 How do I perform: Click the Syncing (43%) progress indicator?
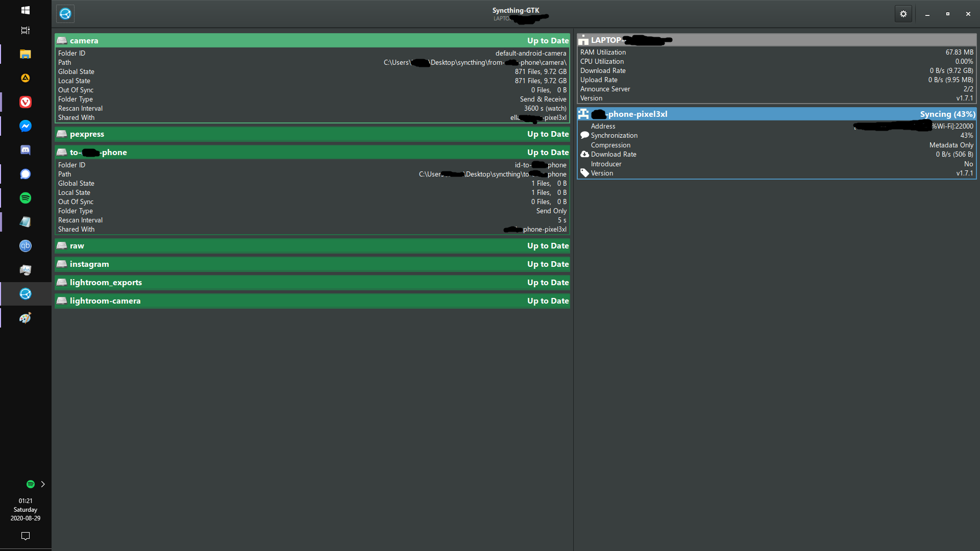(x=947, y=114)
